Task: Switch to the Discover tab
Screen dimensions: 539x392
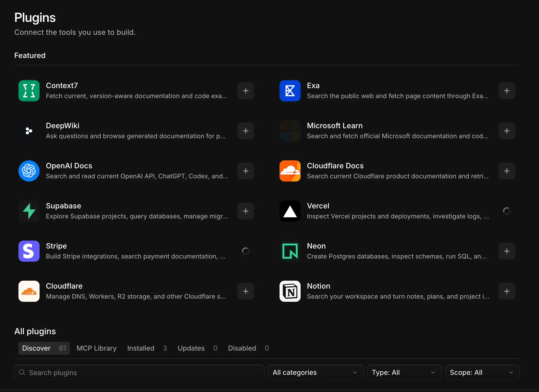Action: click(x=44, y=348)
